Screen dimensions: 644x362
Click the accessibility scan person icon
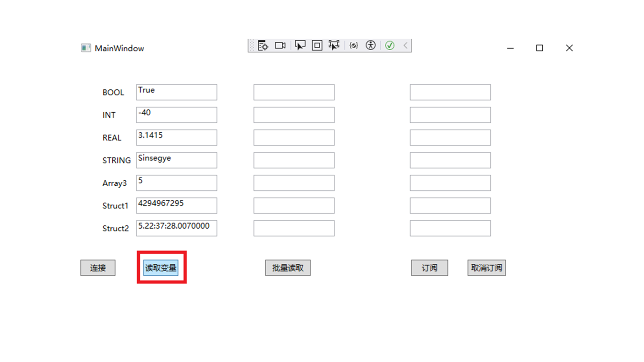tap(371, 46)
